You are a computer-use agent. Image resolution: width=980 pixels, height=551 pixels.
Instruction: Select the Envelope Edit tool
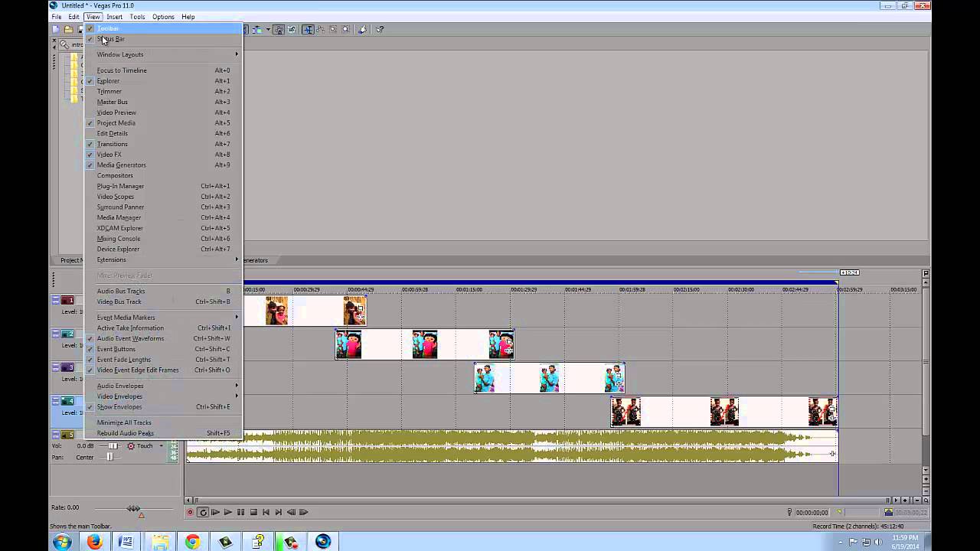pos(321,29)
